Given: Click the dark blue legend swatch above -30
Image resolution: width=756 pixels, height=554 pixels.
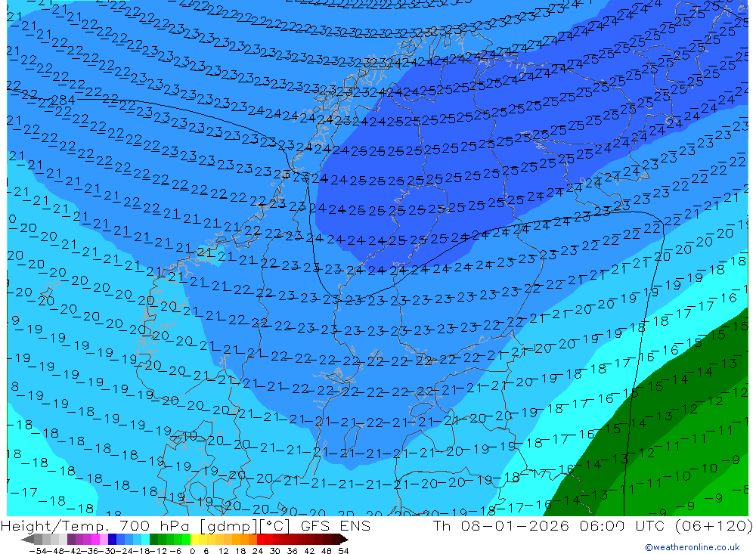Looking at the screenshot, I should tap(113, 539).
